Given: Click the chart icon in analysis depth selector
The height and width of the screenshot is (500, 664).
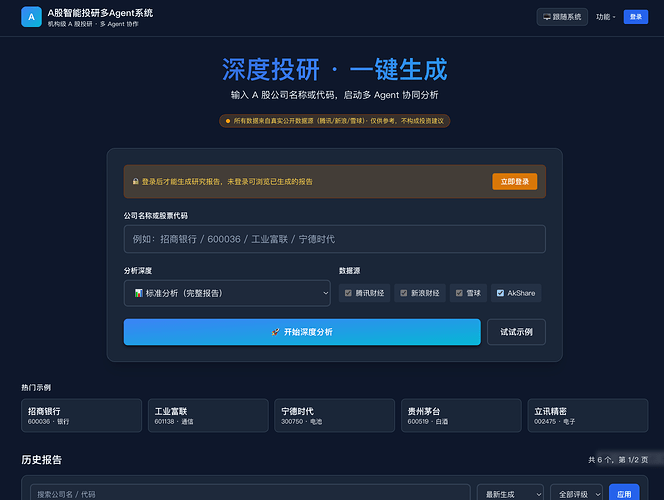Looking at the screenshot, I should (x=138, y=293).
